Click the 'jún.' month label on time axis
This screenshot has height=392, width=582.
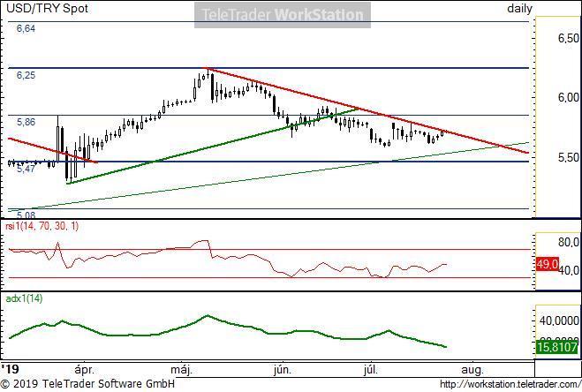283,370
